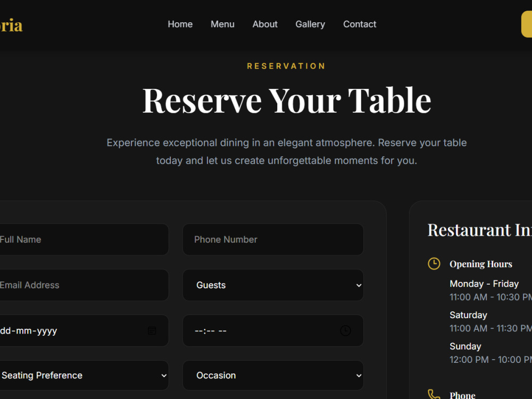532x399 pixels.
Task: Open the Guests dropdown
Action: tap(273, 285)
